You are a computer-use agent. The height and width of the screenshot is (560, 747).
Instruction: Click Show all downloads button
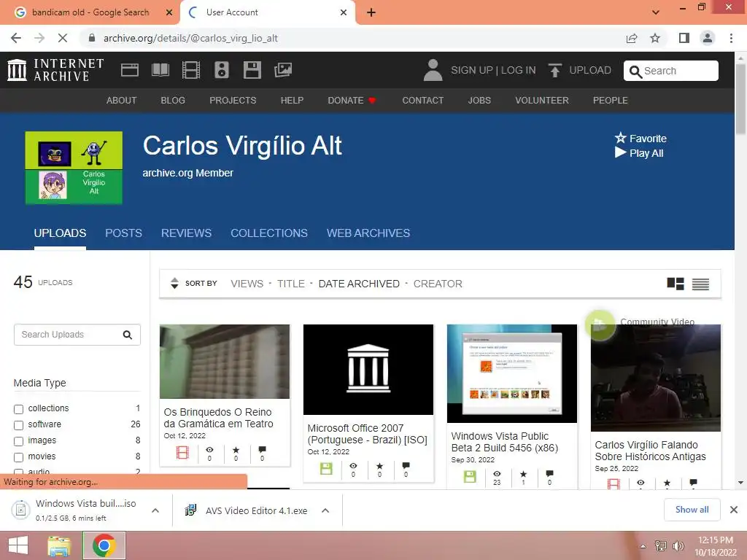pos(692,510)
